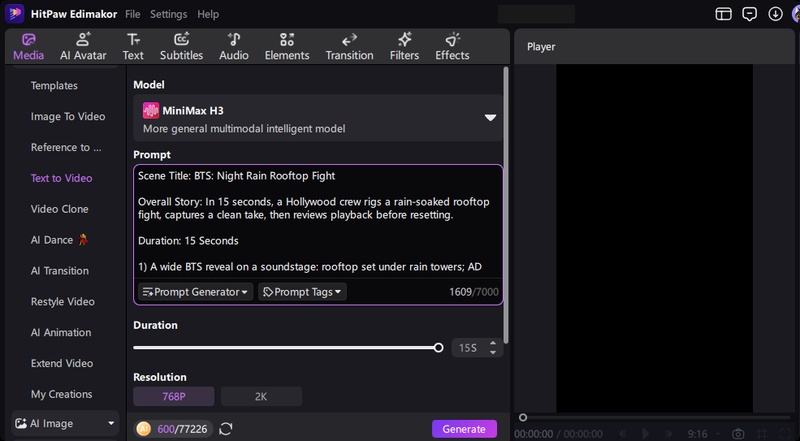Select AI Dance in the sidebar
Image resolution: width=800 pixels, height=441 pixels.
pos(59,240)
